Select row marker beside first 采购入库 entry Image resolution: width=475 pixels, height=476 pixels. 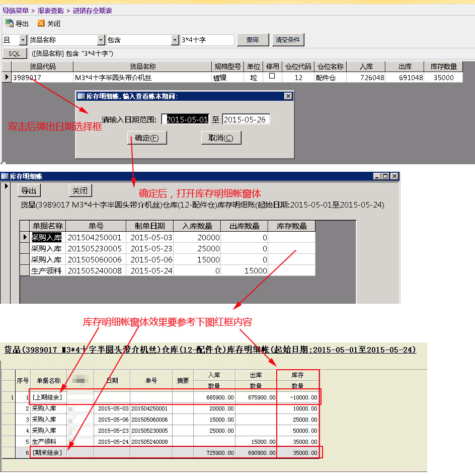[x=24, y=237]
